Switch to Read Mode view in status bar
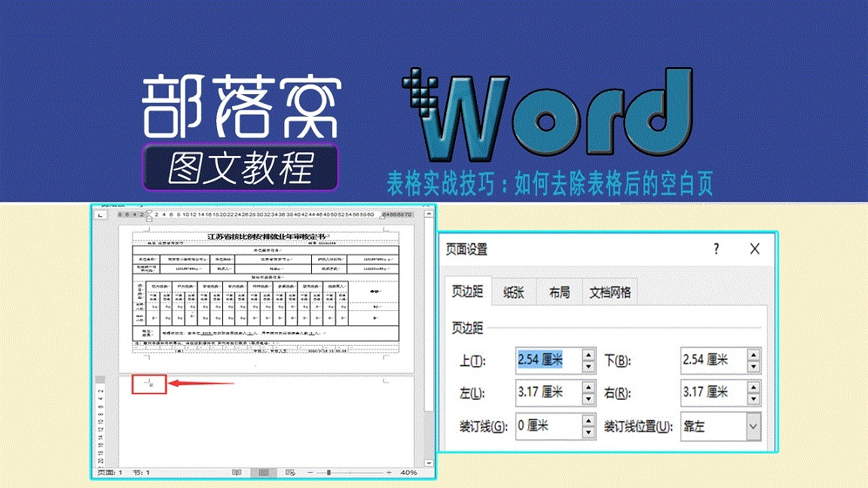This screenshot has width=868, height=488. tap(237, 472)
